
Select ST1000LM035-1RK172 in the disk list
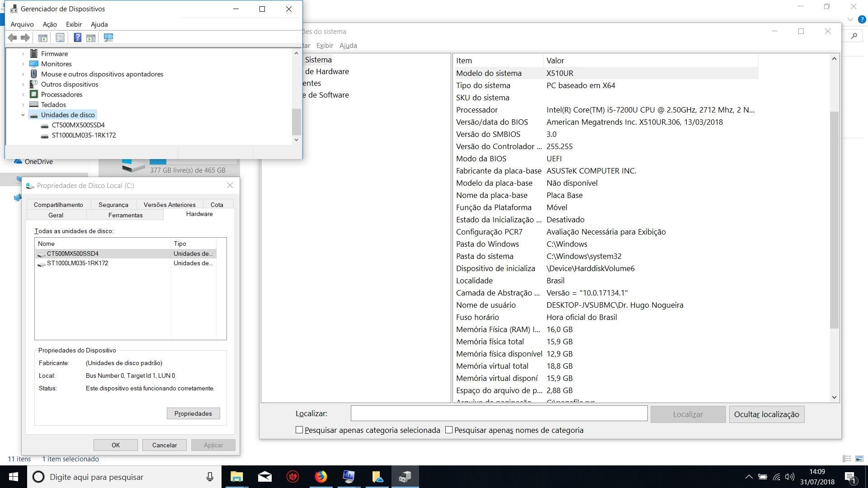(x=77, y=263)
